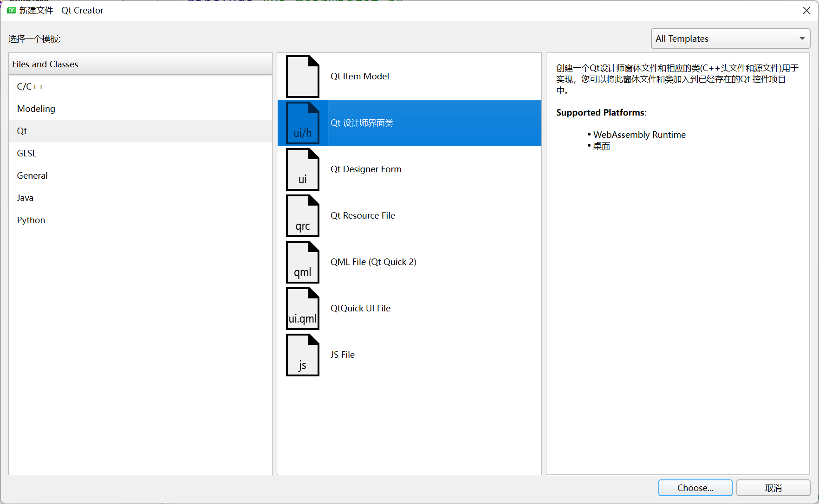Click the 取消 cancel button
This screenshot has height=504, width=819.
tap(773, 488)
